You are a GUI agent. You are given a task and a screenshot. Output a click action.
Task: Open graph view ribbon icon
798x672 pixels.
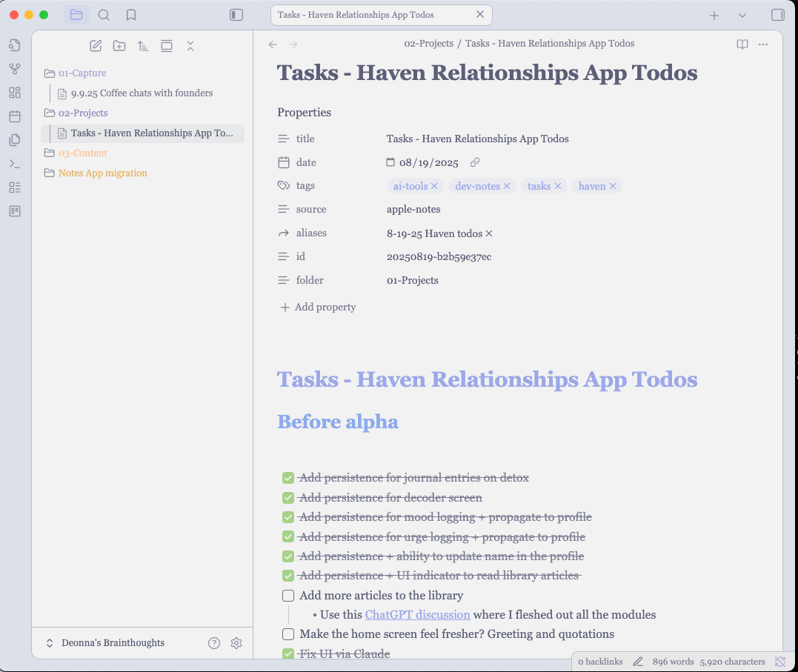[x=15, y=69]
